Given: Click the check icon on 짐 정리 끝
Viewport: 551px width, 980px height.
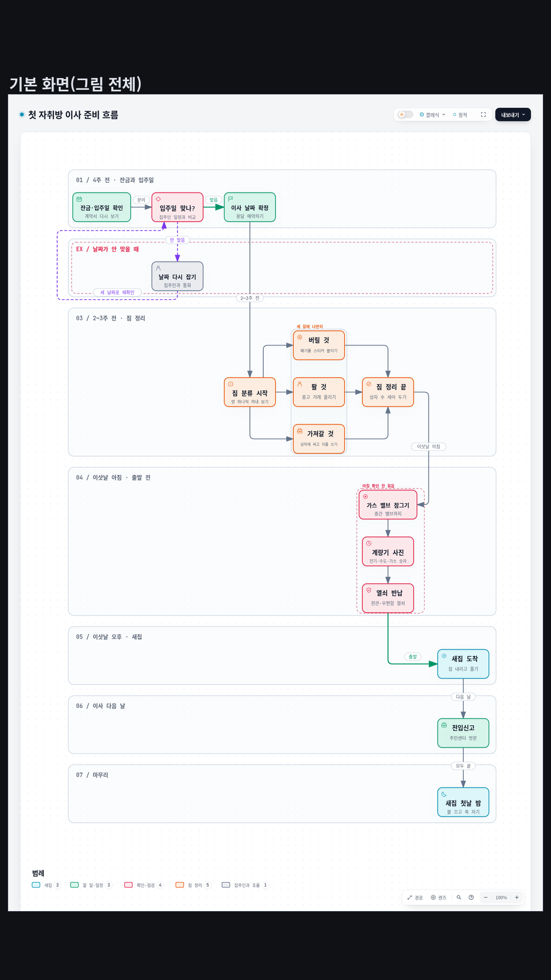Looking at the screenshot, I should point(369,384).
